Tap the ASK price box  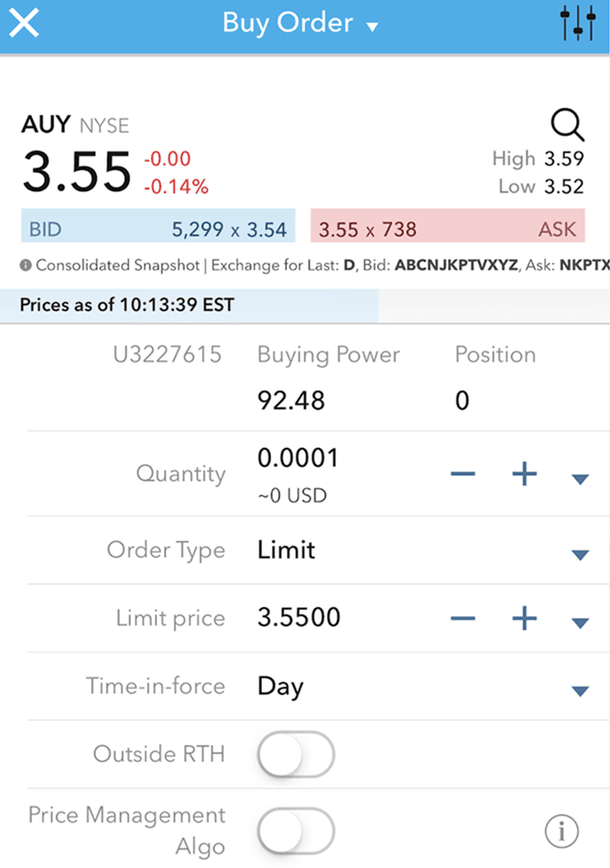tap(448, 229)
